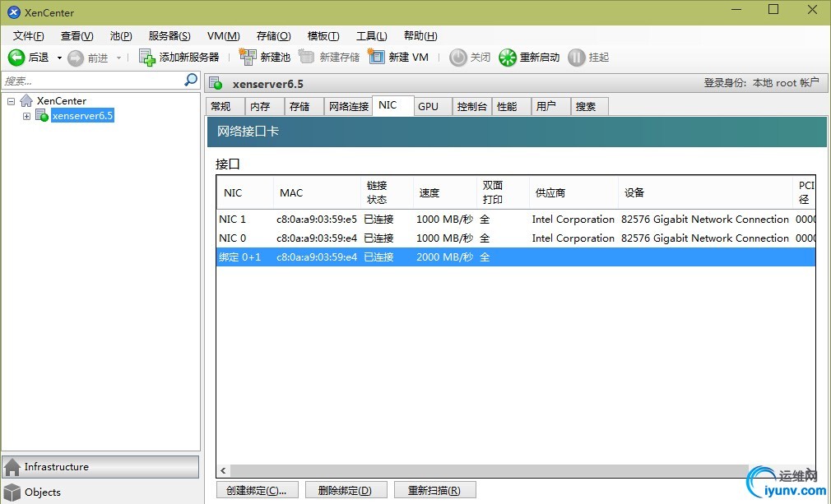Select the NIC 1 row
The height and width of the screenshot is (504, 831).
click(x=516, y=220)
